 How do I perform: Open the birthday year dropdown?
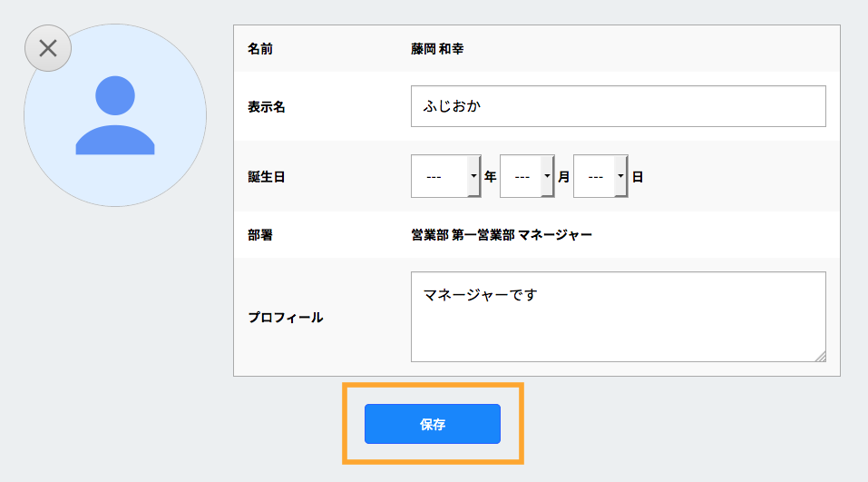click(445, 177)
